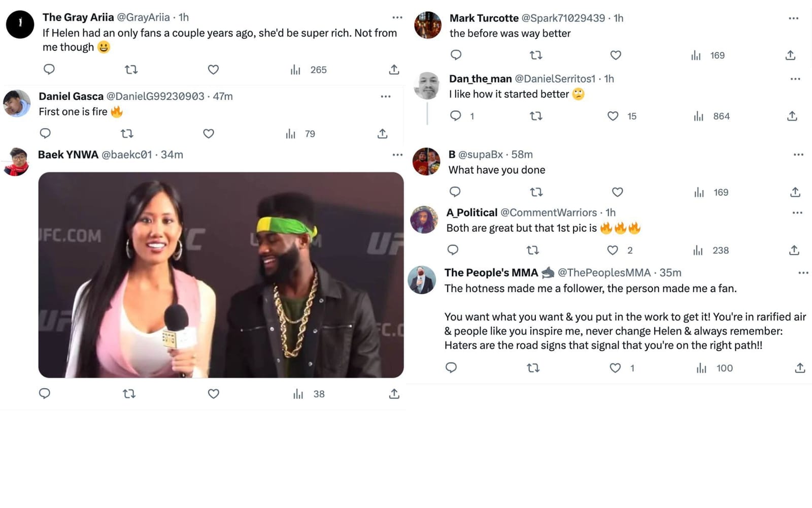Share The People's MMA tweet
The height and width of the screenshot is (508, 812).
[x=800, y=368]
